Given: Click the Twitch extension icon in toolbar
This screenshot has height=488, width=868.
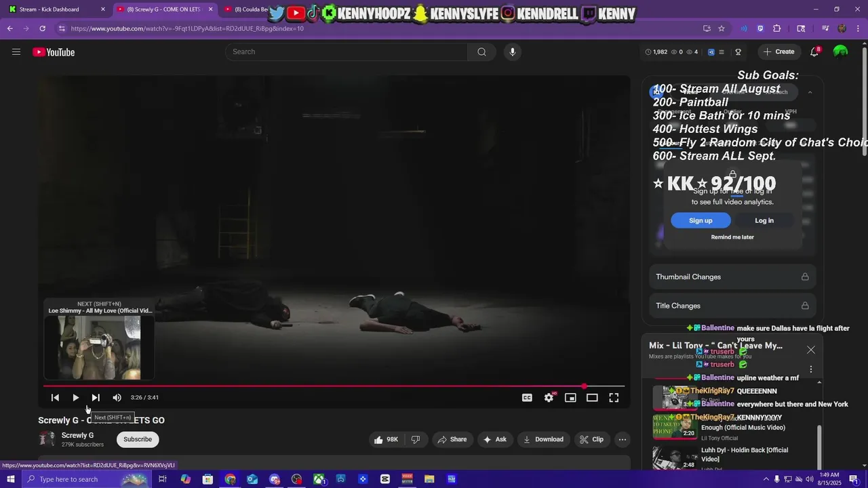Looking at the screenshot, I should click(x=760, y=28).
